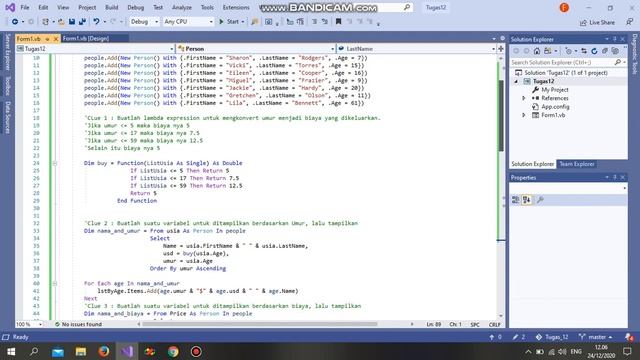Image resolution: width=640 pixels, height=360 pixels.
Task: Open the Server Explorer side tab
Action: (7, 52)
